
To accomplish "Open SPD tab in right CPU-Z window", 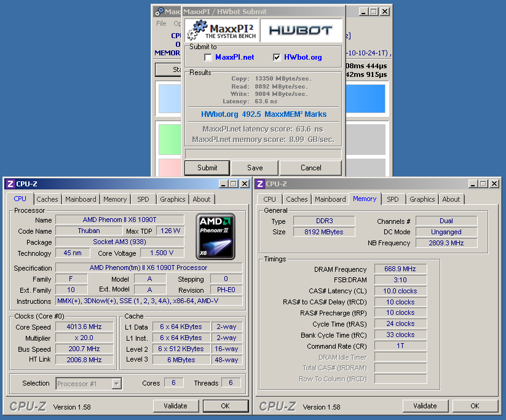I will point(393,199).
